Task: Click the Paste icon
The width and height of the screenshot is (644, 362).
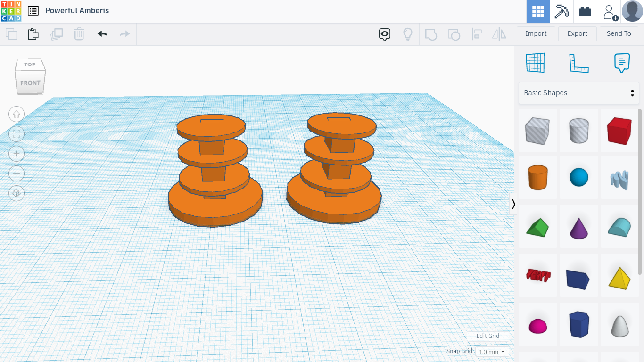Action: (33, 34)
